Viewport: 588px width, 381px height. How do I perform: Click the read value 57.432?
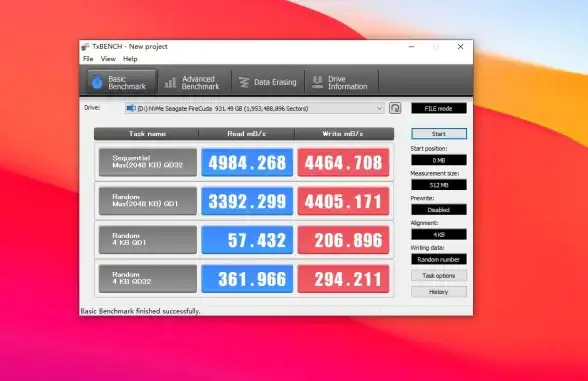[247, 240]
